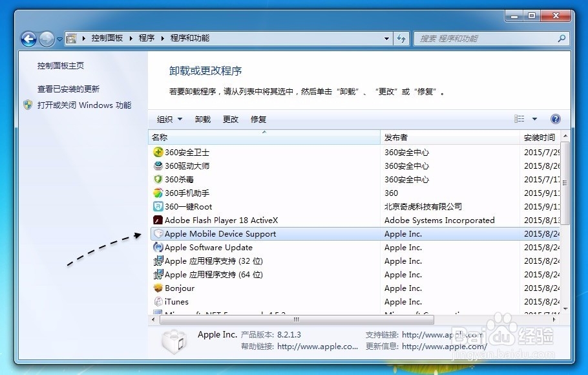Viewport: 588px width, 375px height.
Task: Click the 卸载 toolbar button
Action: tap(203, 120)
